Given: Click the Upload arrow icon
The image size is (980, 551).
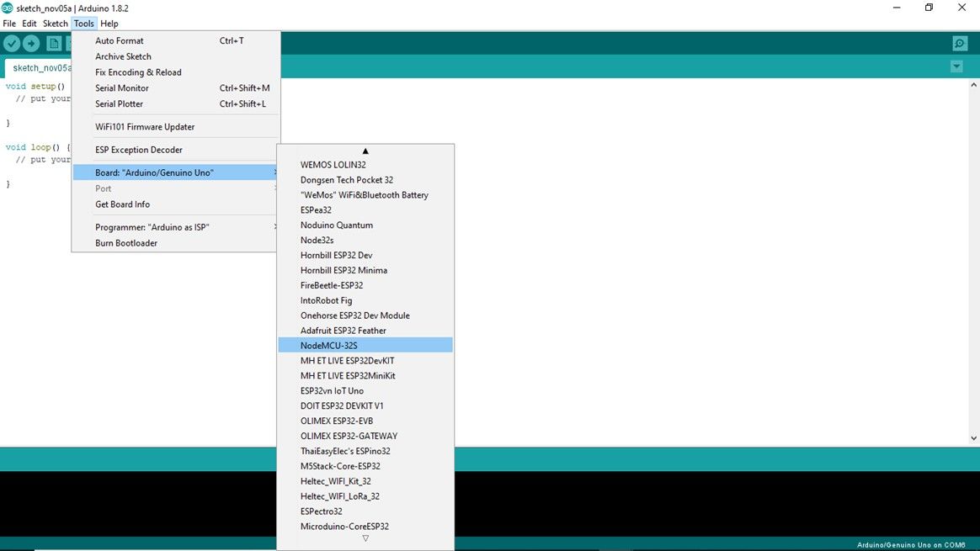Looking at the screenshot, I should pyautogui.click(x=31, y=43).
